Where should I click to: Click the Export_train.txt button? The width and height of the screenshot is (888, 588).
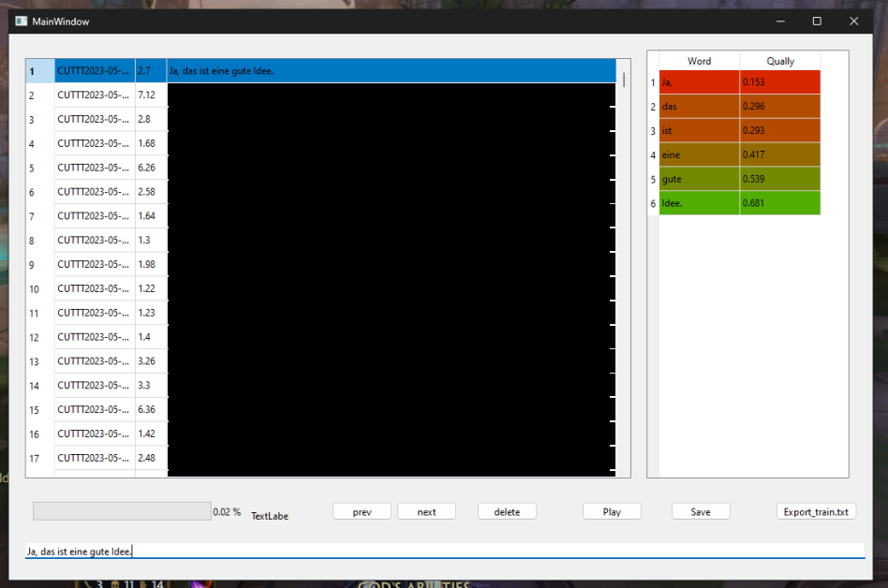[816, 511]
